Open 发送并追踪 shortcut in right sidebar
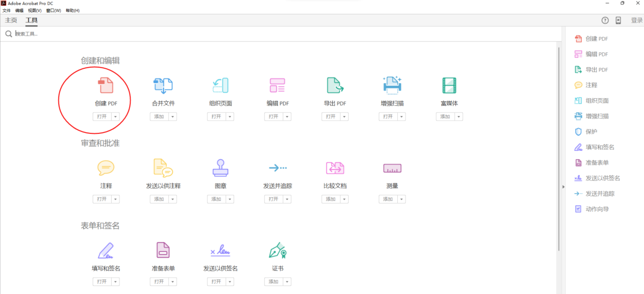The image size is (644, 294). pos(594,194)
